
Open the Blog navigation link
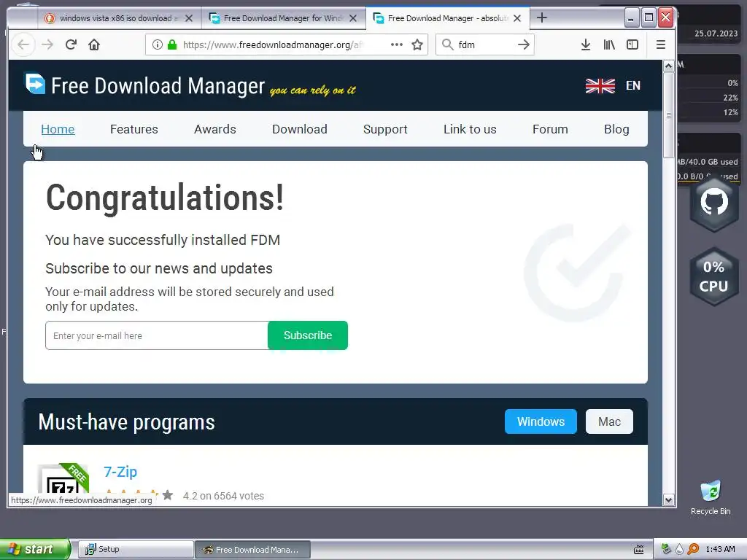616,129
